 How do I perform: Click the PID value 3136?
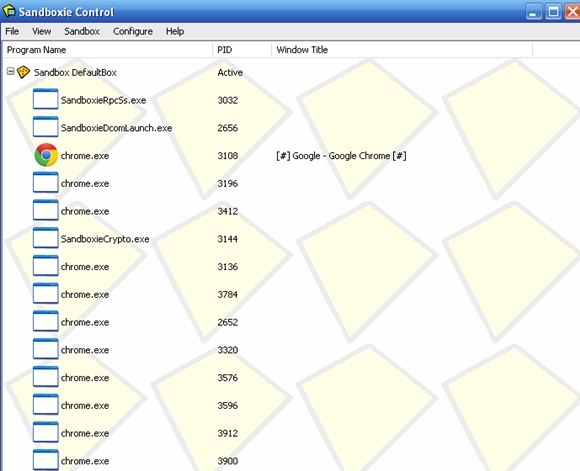pos(227,267)
